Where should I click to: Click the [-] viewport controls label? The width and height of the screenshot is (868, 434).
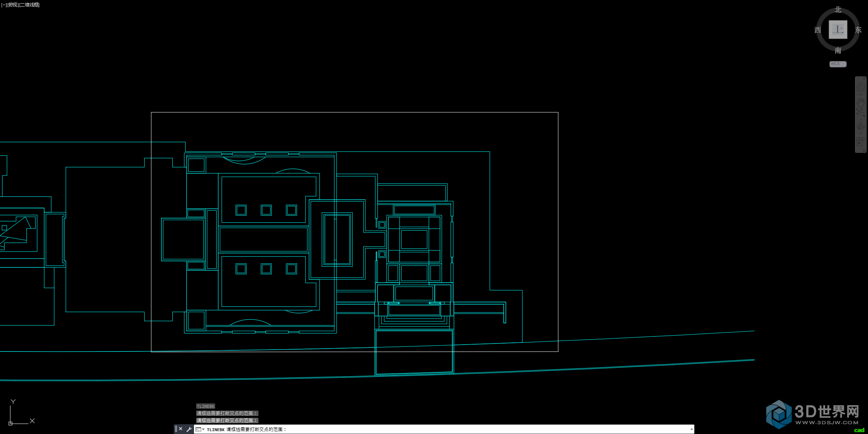point(4,5)
